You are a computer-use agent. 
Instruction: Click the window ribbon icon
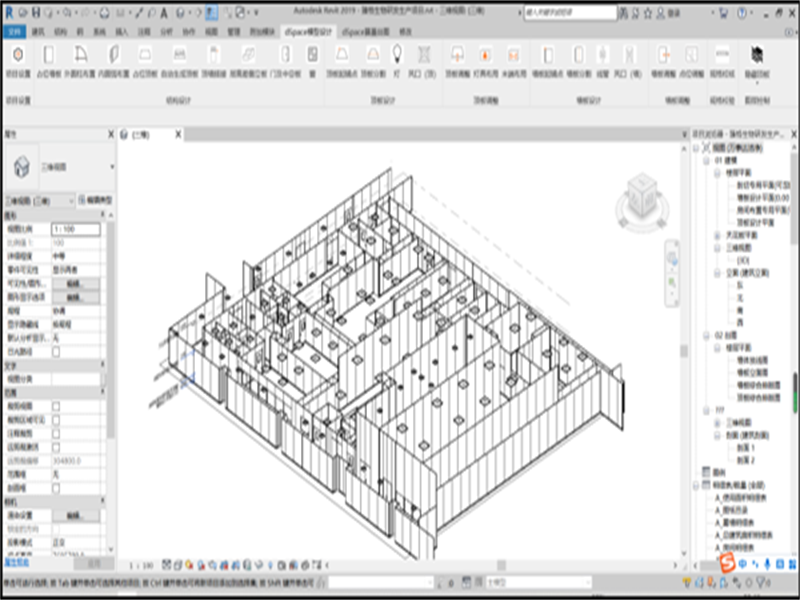click(312, 55)
